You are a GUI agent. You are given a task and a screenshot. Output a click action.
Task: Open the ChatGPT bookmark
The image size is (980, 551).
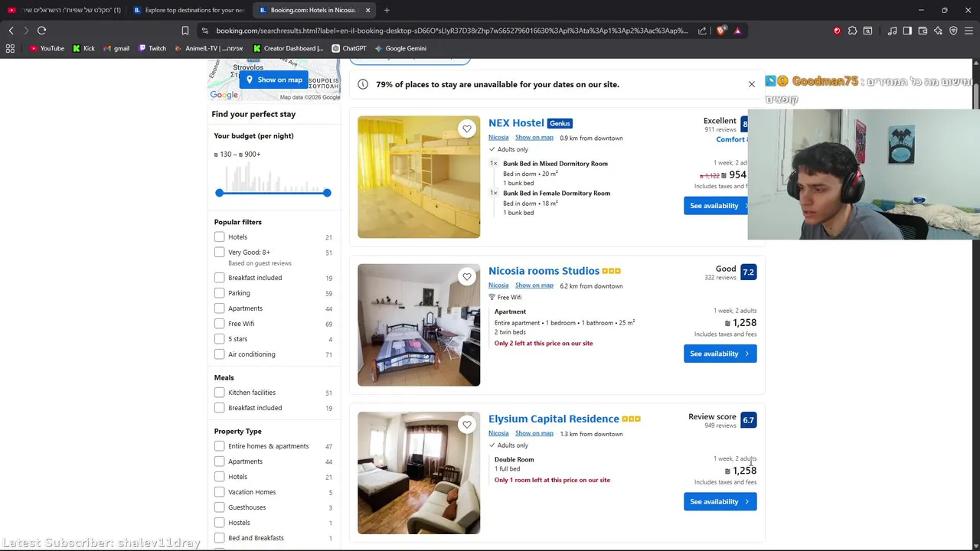point(348,48)
